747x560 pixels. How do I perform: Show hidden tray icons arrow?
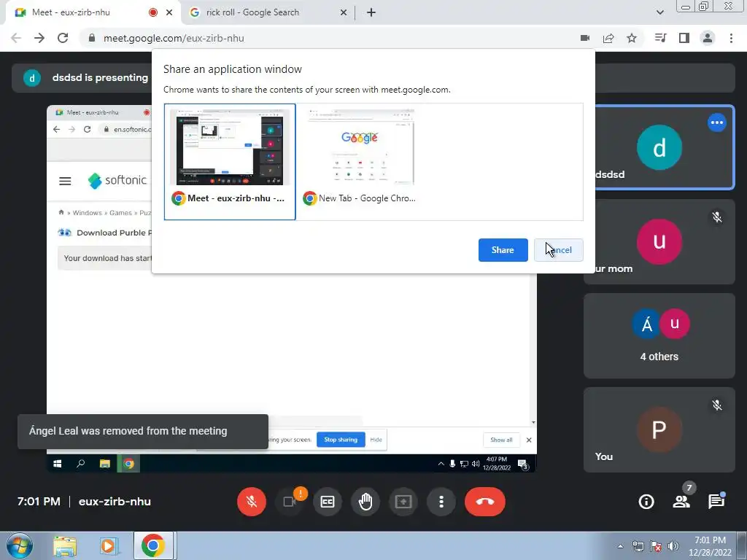(x=620, y=546)
